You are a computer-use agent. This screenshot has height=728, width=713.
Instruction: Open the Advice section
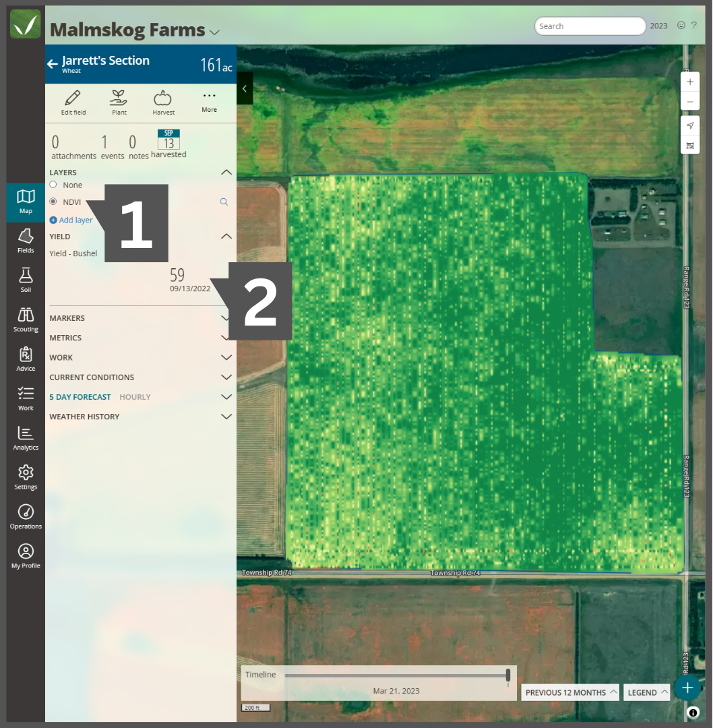(x=26, y=359)
